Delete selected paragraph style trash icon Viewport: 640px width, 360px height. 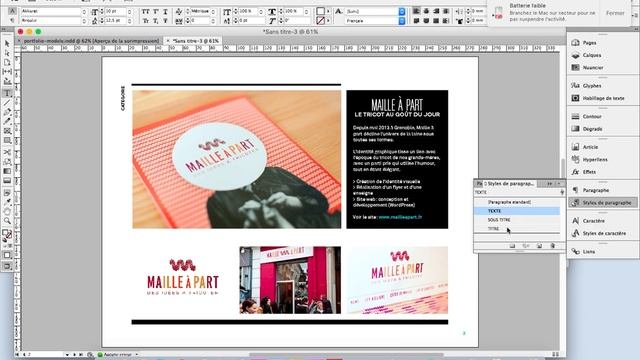553,246
